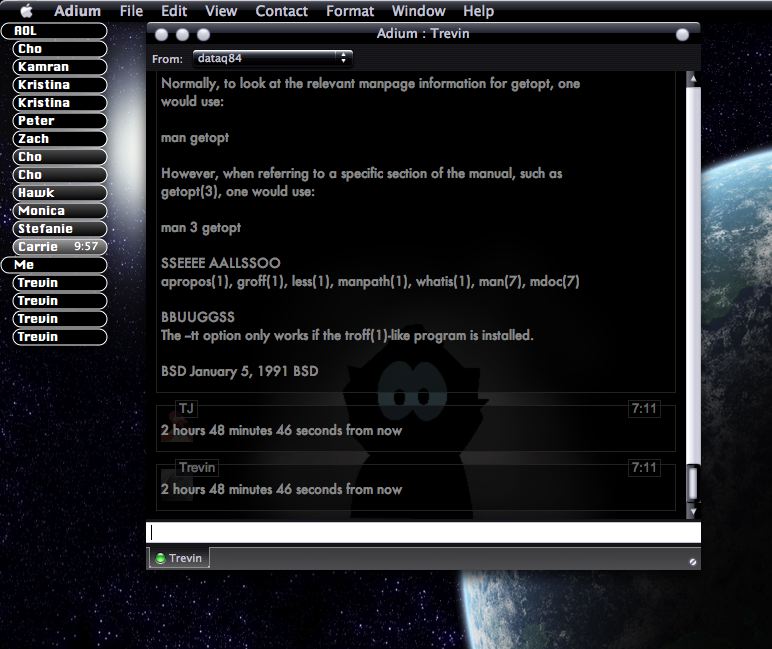The image size is (772, 649).
Task: Click the scrollbar up arrow
Action: (x=693, y=79)
